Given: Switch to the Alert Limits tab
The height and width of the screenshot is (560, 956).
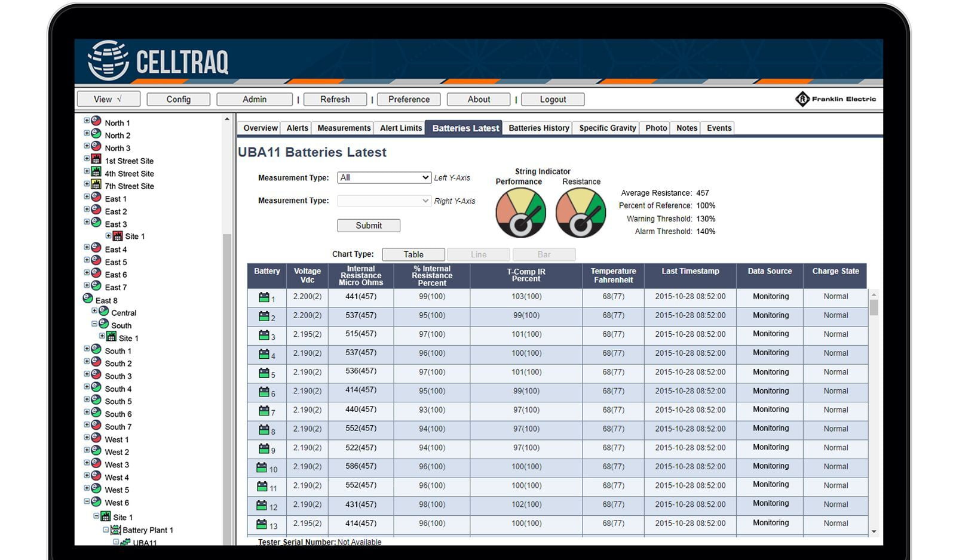Looking at the screenshot, I should tap(401, 128).
